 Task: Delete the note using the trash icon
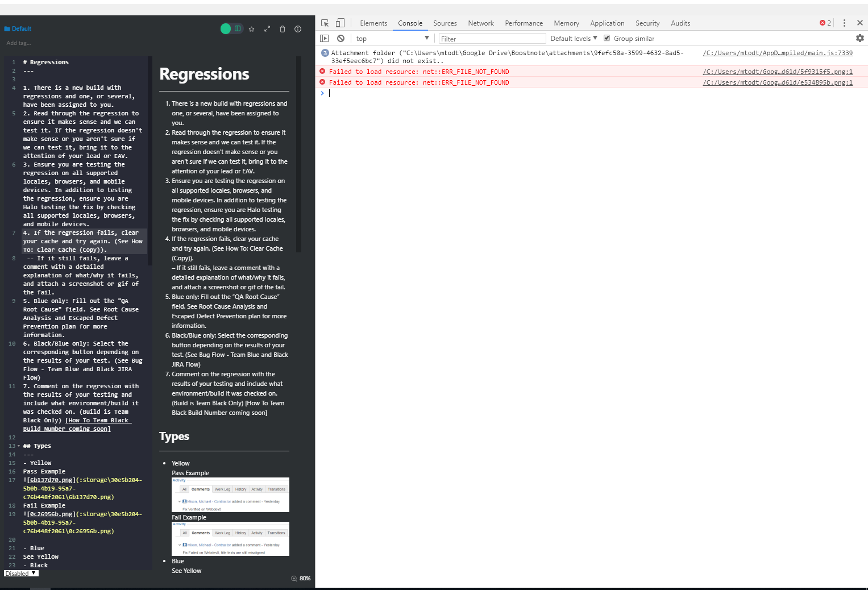[283, 28]
